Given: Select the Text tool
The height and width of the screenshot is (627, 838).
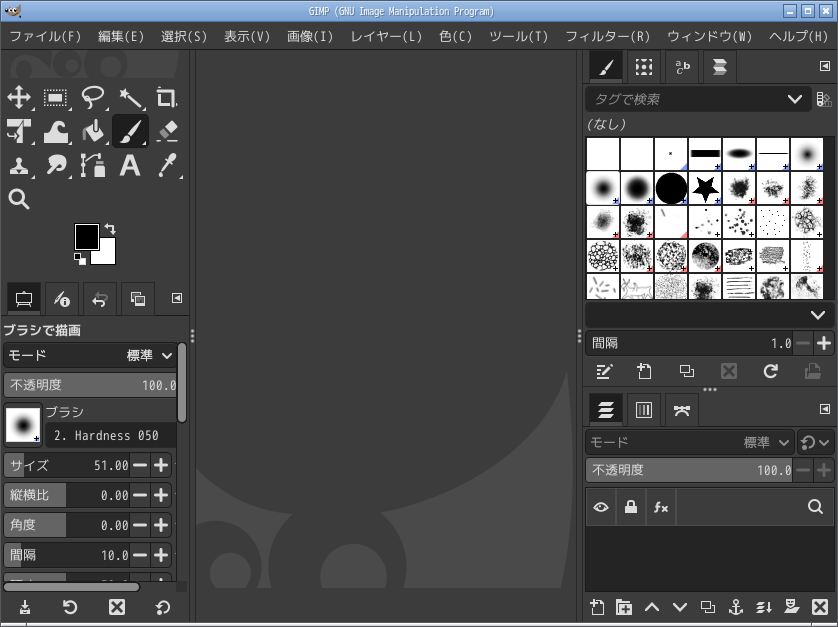Looking at the screenshot, I should point(130,165).
